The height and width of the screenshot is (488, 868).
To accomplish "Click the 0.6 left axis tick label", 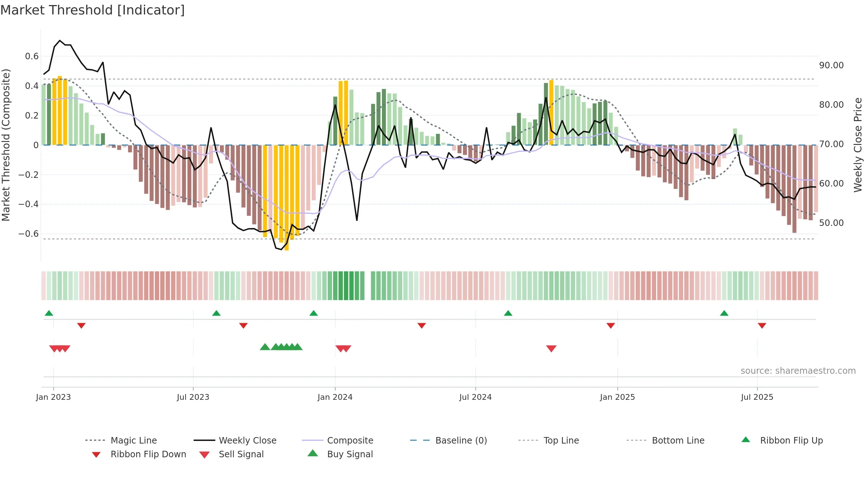I will (32, 56).
